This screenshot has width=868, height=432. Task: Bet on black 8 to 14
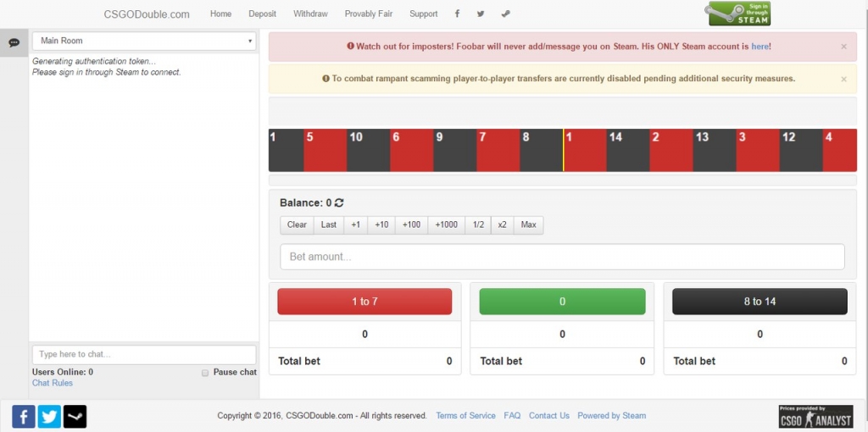759,302
